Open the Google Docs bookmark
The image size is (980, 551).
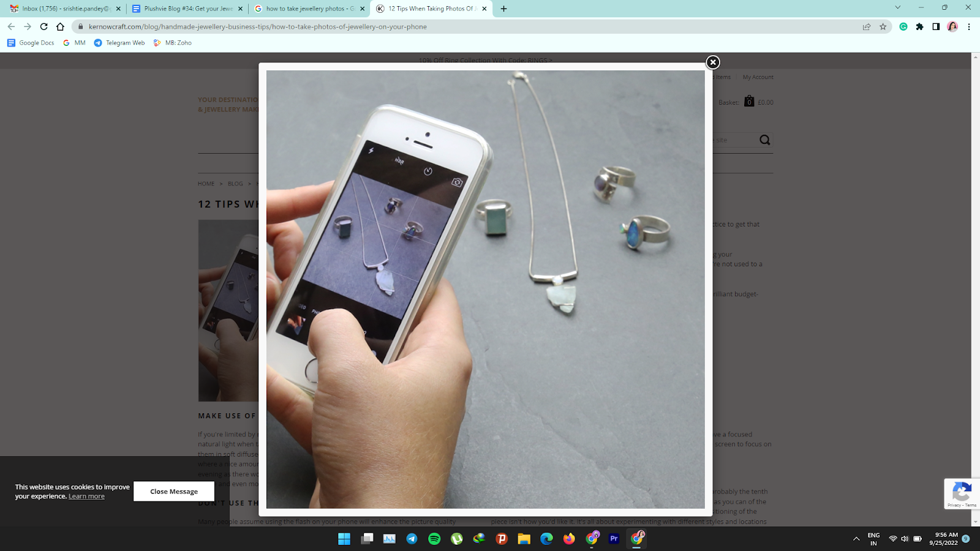pyautogui.click(x=31, y=43)
